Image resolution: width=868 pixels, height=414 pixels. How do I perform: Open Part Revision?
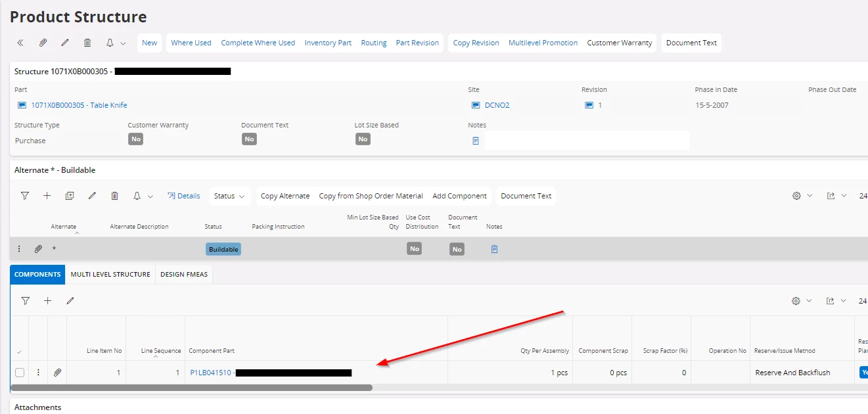click(417, 43)
